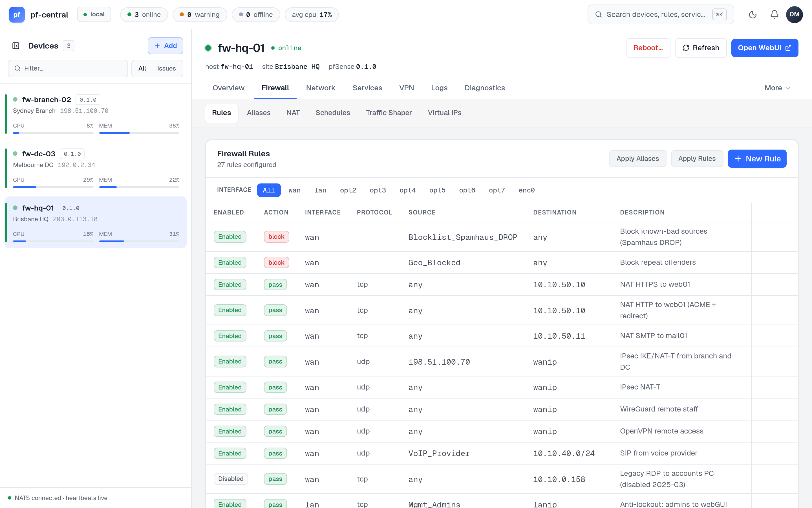This screenshot has width=812, height=508.
Task: Open the Diagnostics tab
Action: [x=484, y=88]
